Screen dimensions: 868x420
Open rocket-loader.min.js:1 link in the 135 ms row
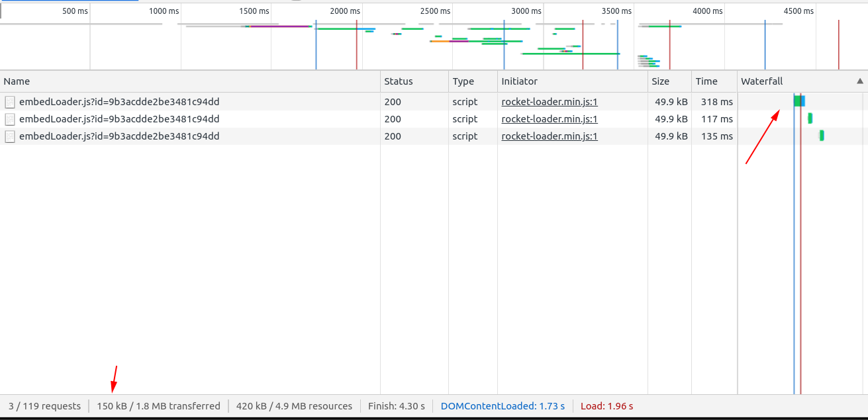pos(550,136)
